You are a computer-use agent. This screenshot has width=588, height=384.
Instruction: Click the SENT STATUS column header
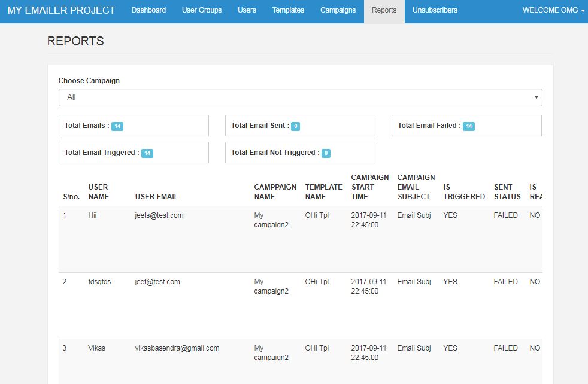coord(507,191)
